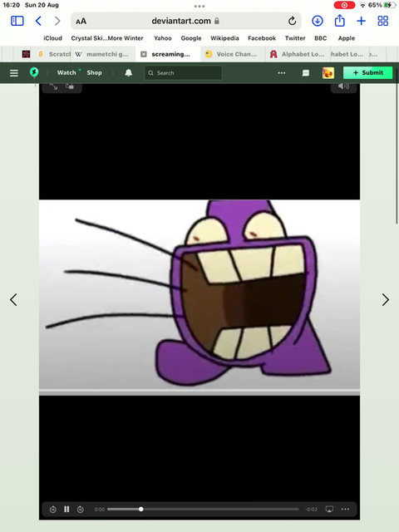Open Safari downloads icon
The image size is (399, 532).
(x=318, y=21)
